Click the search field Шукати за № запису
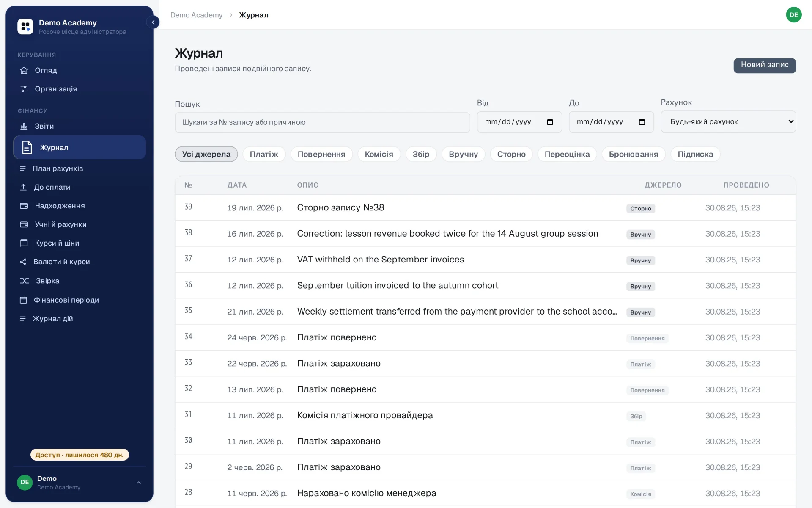Image resolution: width=812 pixels, height=508 pixels. click(x=322, y=122)
